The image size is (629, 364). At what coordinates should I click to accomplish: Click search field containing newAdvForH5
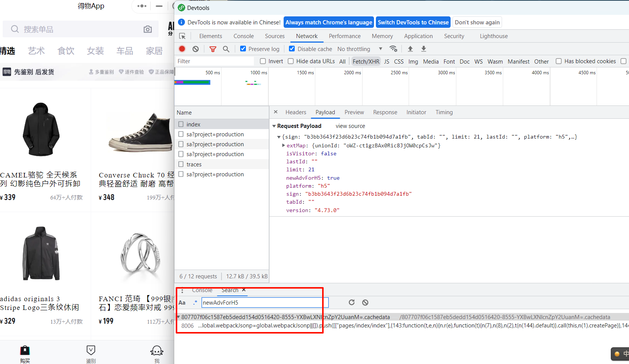pos(265,303)
